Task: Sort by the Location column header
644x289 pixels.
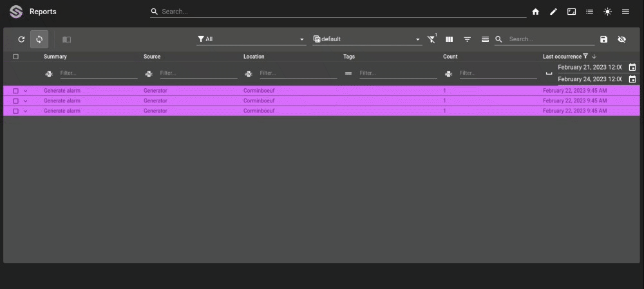Action: coord(254,57)
